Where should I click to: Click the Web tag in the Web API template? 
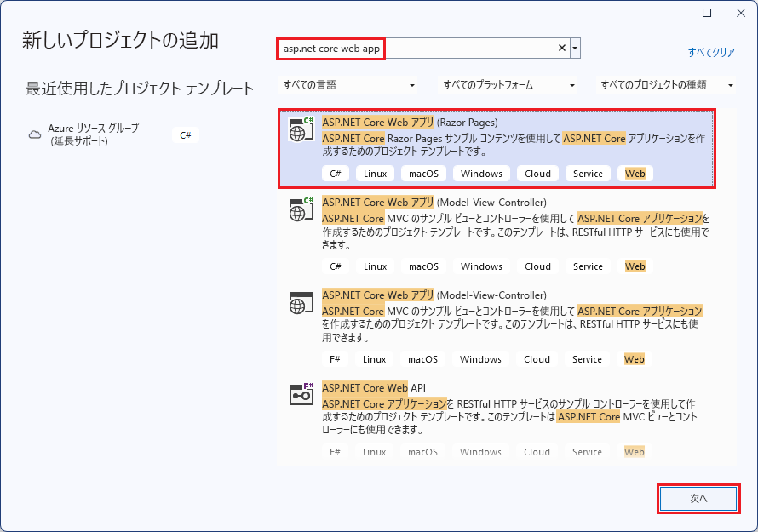[x=635, y=452]
